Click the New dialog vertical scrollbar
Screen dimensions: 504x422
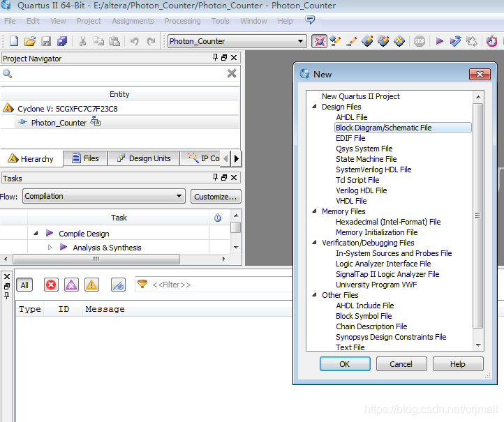pos(478,216)
